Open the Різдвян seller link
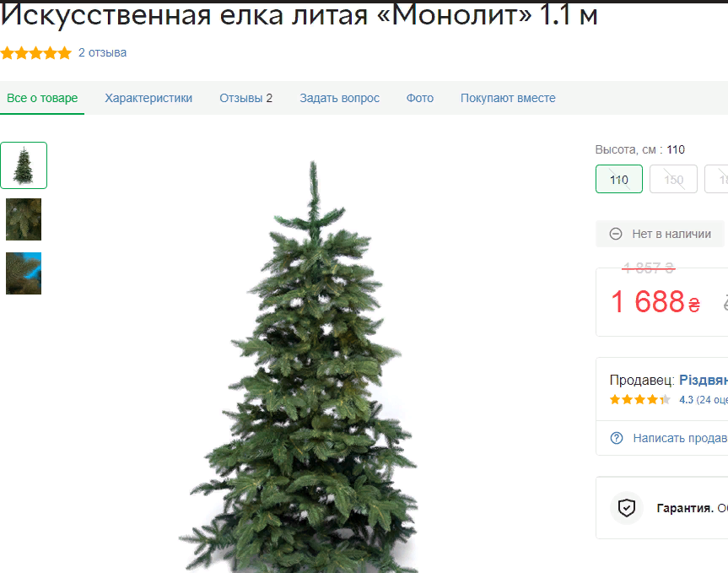The height and width of the screenshot is (573, 728). click(x=704, y=380)
